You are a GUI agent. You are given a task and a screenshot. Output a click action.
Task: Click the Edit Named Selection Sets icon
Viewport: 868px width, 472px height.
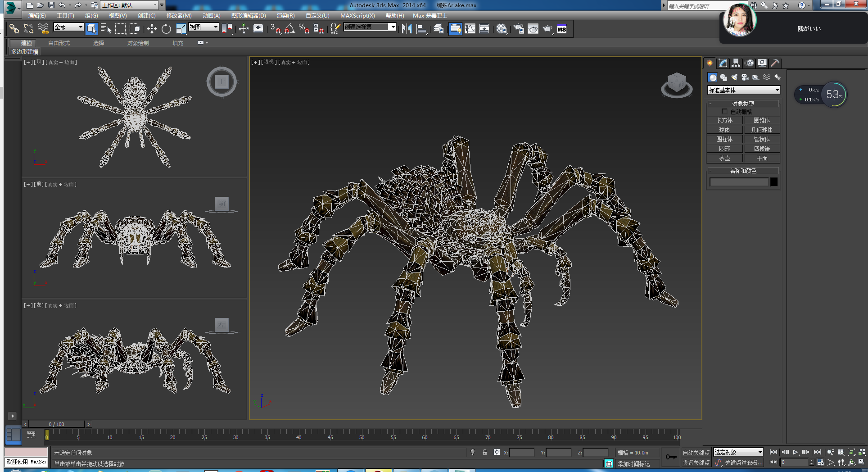[x=335, y=29]
